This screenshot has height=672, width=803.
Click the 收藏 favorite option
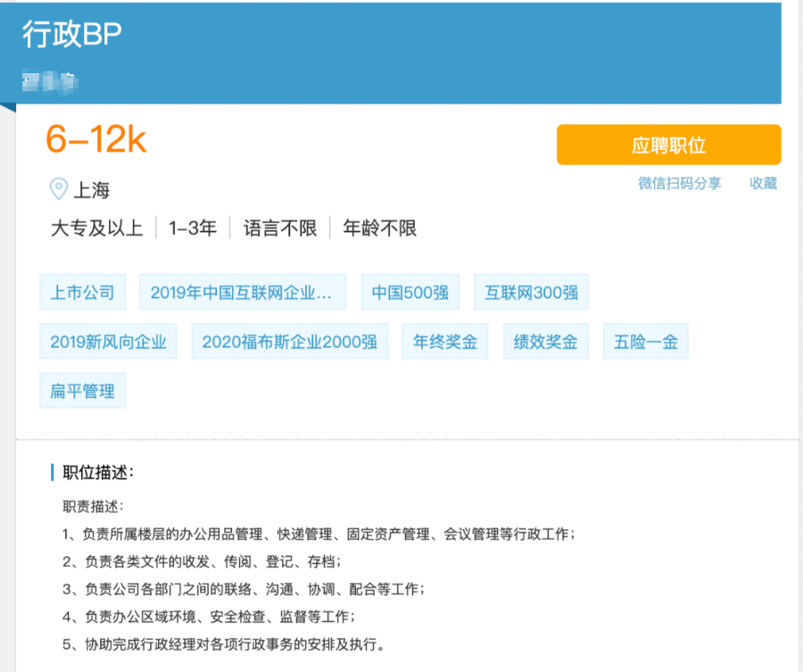(764, 182)
